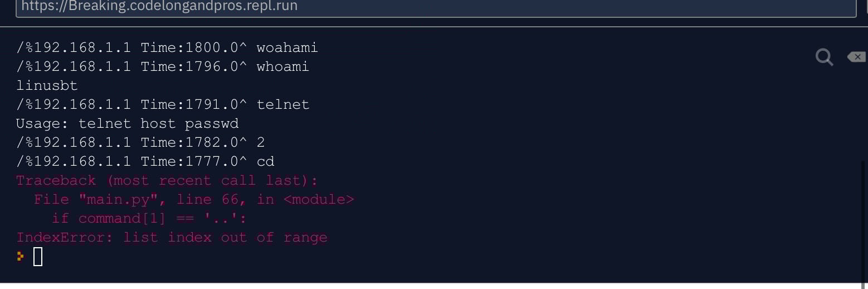This screenshot has width=868, height=289.
Task: Open the console search magnifier icon
Action: pos(824,57)
